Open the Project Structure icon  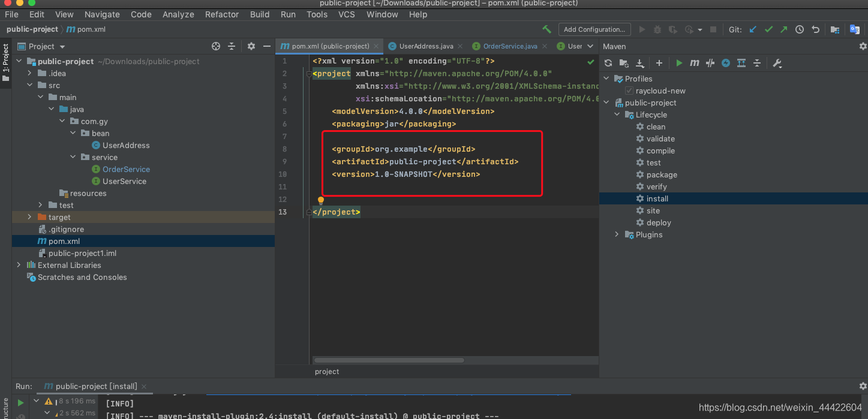point(835,29)
